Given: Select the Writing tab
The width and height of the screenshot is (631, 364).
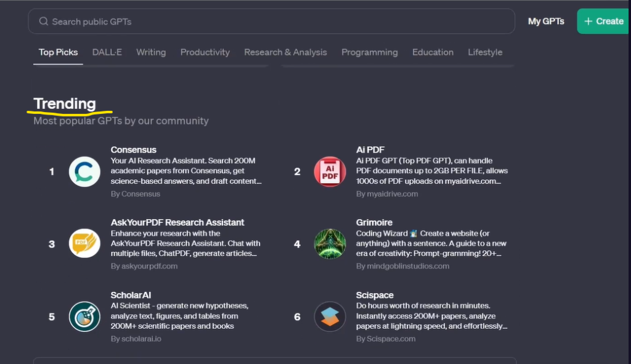Looking at the screenshot, I should click(x=151, y=52).
